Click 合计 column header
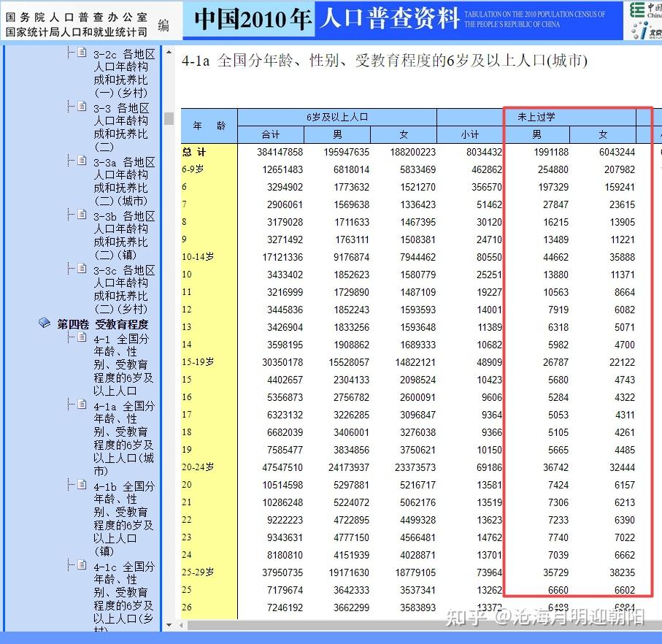The height and width of the screenshot is (644, 662). click(x=271, y=134)
